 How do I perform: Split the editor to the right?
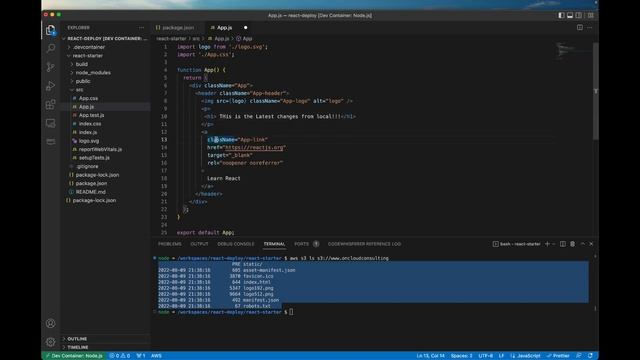(x=580, y=28)
